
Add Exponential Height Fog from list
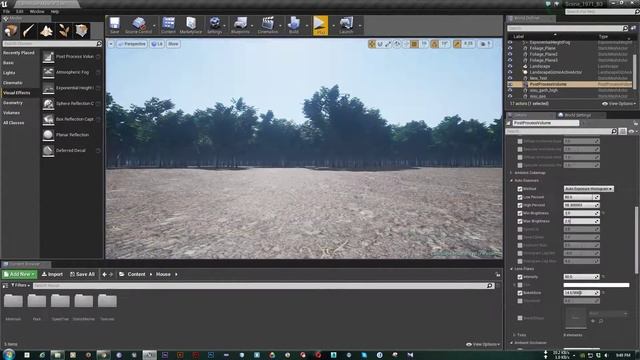[x=71, y=88]
